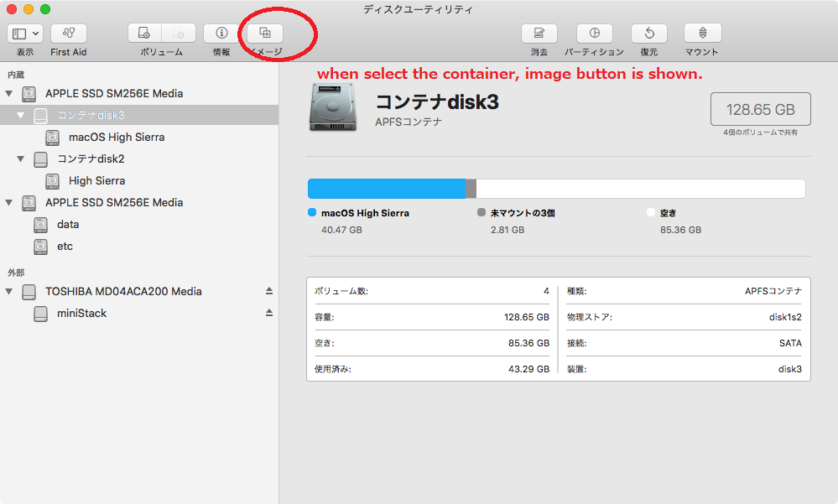The width and height of the screenshot is (838, 504).
Task: Select the High Sierra volume
Action: pos(139,180)
